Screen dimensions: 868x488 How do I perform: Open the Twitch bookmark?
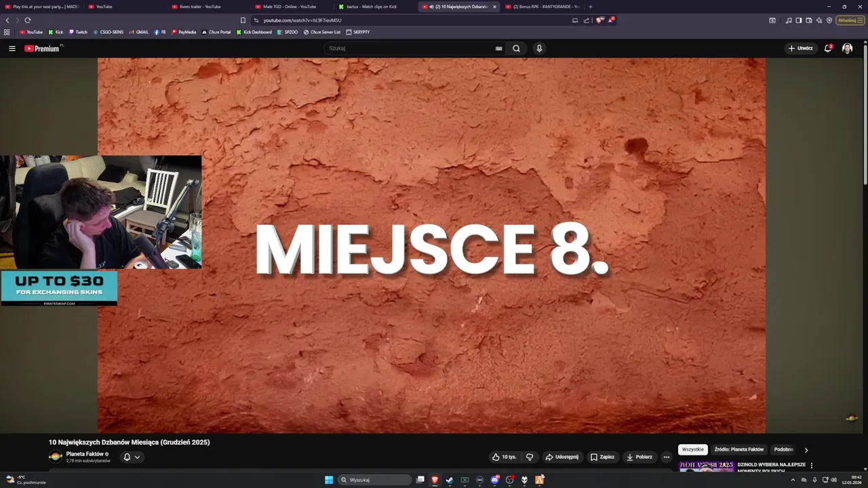coord(78,32)
